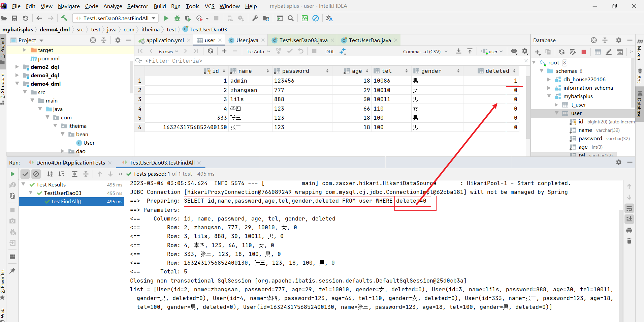The width and height of the screenshot is (644, 322).
Task: Switch to the Demo4DmlApplicationTests run tab
Action: tap(70, 163)
